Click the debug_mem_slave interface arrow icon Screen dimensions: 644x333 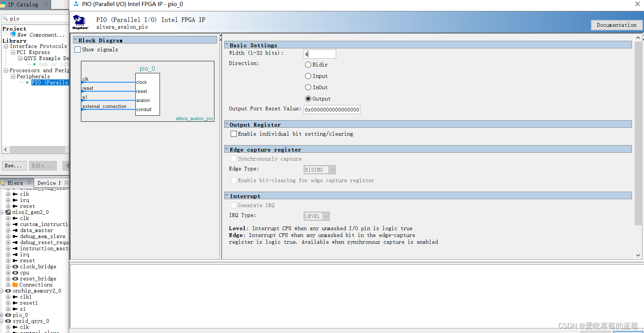(x=15, y=236)
